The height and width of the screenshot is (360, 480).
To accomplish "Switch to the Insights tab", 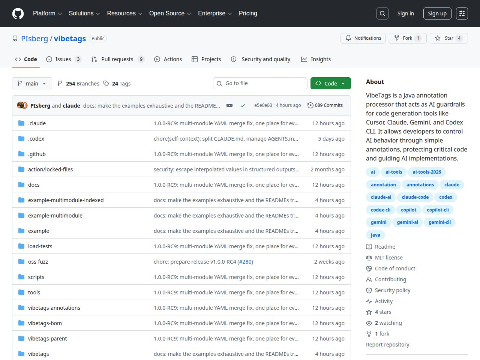I will pos(316,59).
